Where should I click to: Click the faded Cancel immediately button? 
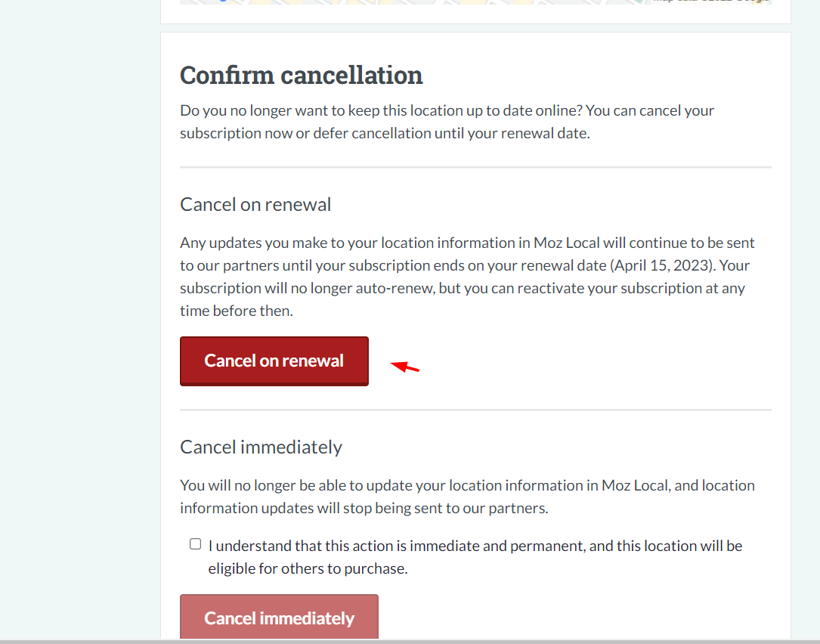click(x=279, y=617)
